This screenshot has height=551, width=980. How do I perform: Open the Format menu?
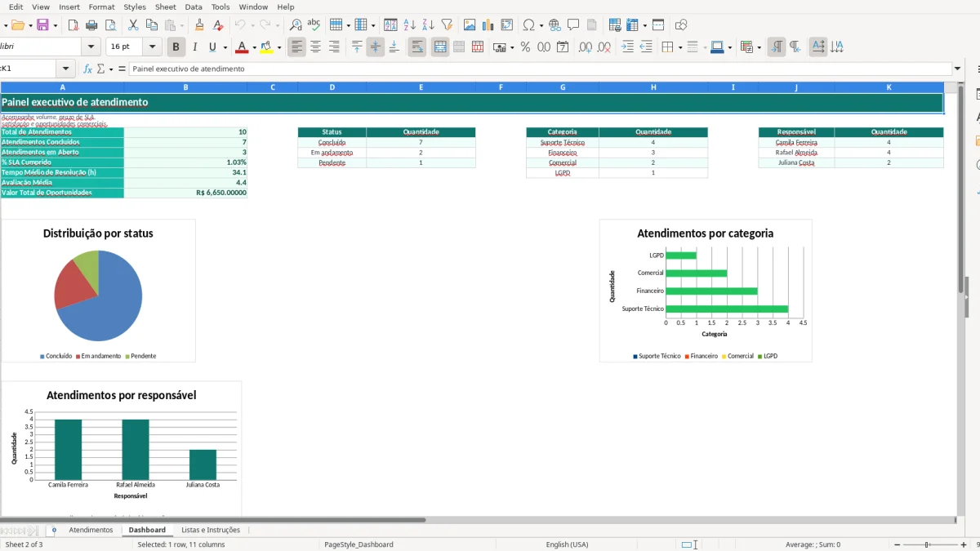[x=102, y=7]
